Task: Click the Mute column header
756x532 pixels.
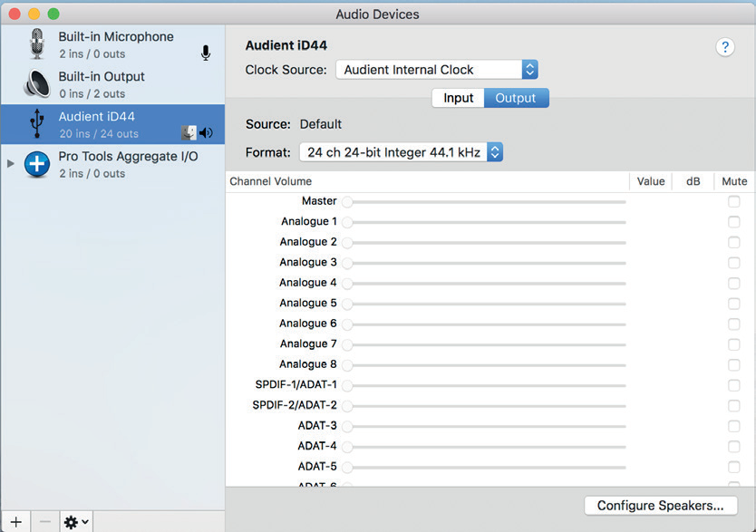Action: click(734, 181)
